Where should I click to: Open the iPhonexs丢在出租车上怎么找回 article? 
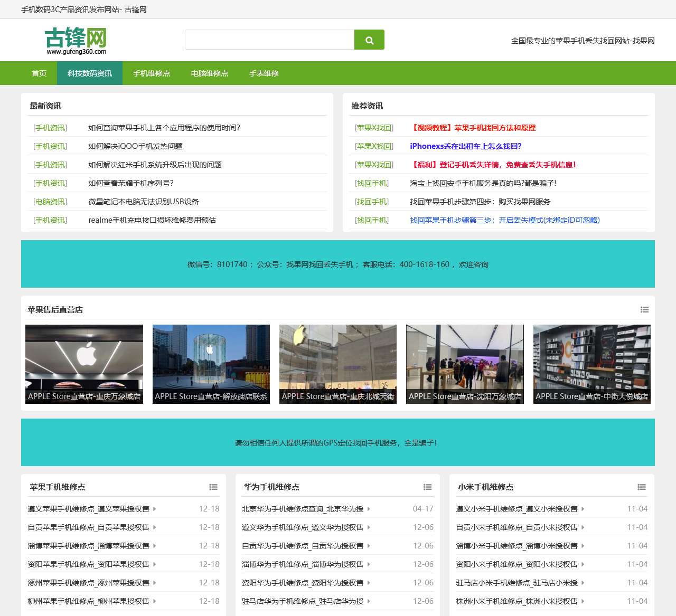(x=466, y=146)
